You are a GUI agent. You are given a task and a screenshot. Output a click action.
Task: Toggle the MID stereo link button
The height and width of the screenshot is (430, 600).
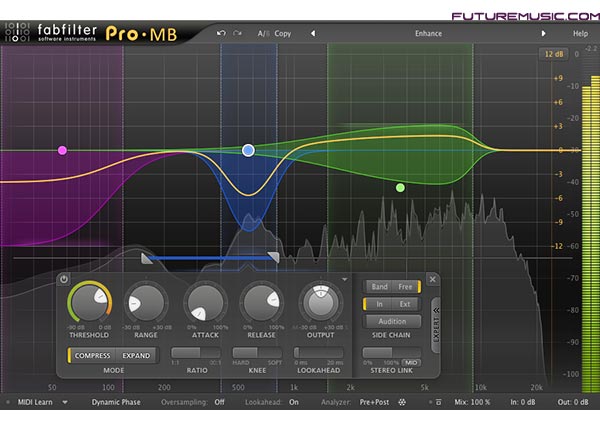tap(411, 362)
